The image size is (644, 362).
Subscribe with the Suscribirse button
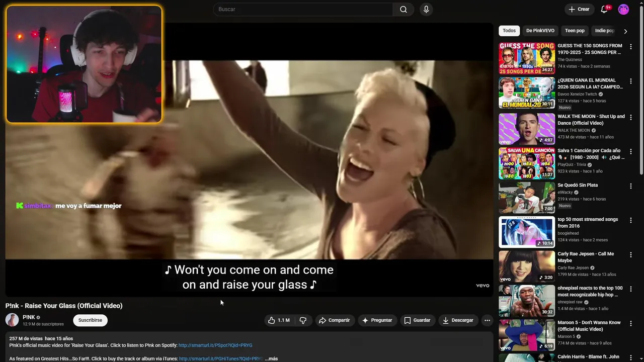point(90,320)
